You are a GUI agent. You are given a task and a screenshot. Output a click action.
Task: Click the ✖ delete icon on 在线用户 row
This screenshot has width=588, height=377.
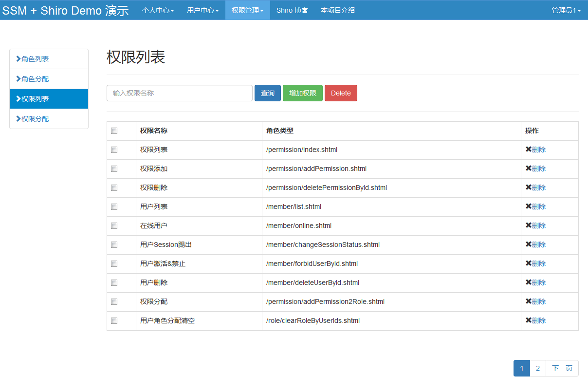pyautogui.click(x=529, y=225)
